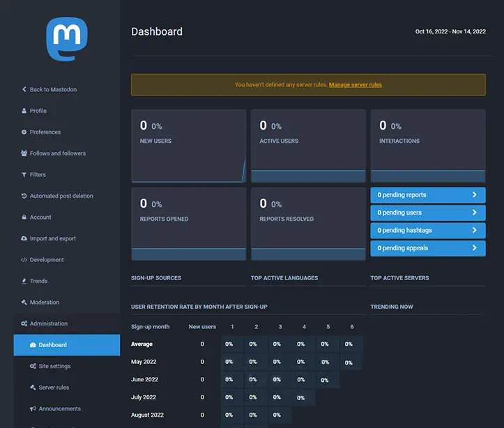Click the gavel icon next to Server rules
Image resolution: width=504 pixels, height=428 pixels.
(x=33, y=387)
